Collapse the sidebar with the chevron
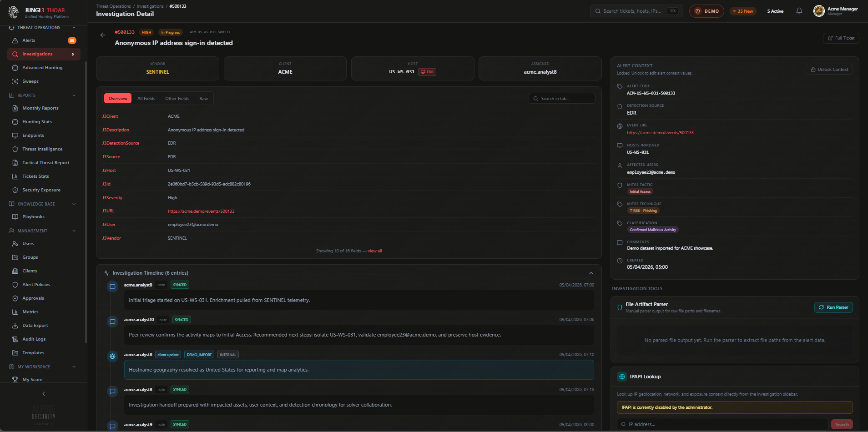 [44, 394]
